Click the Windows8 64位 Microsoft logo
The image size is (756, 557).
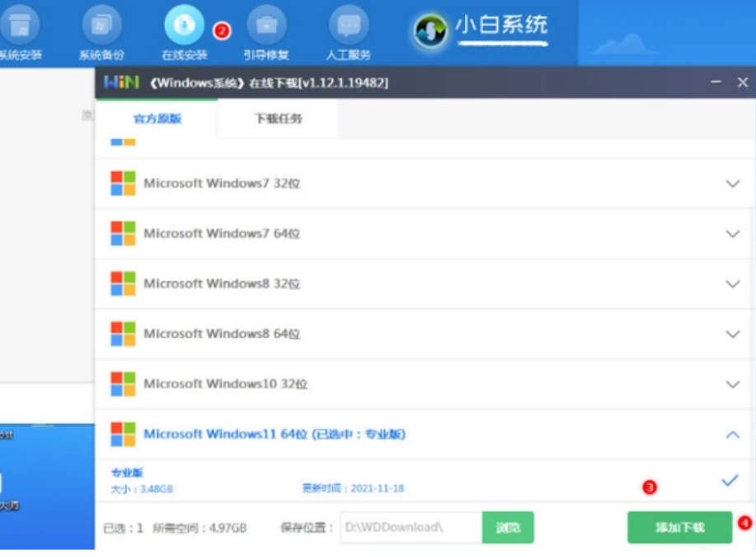tap(123, 334)
